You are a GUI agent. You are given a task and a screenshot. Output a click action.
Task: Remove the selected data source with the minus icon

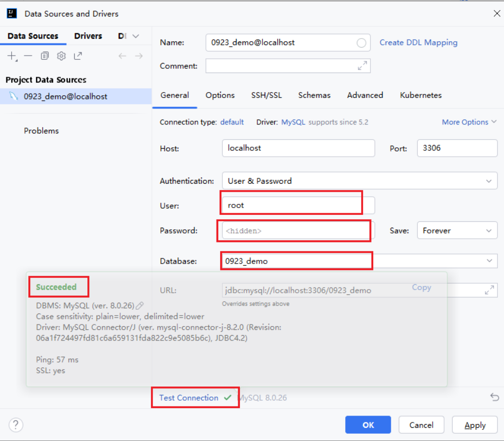point(28,56)
